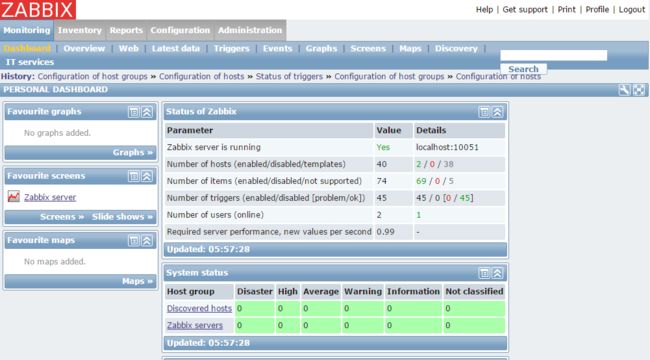Viewport: 650px width, 360px height.
Task: Toggle fullscreen dashboard icon
Action: [639, 90]
